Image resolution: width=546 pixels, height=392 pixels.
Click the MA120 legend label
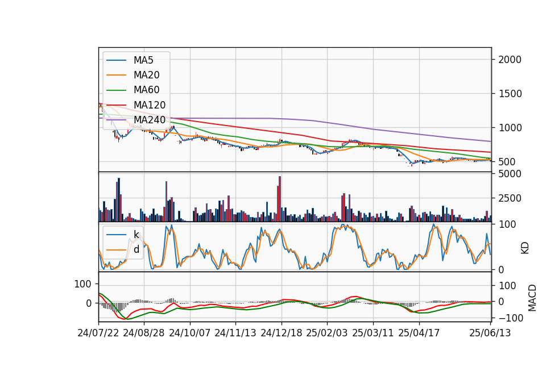click(x=150, y=105)
